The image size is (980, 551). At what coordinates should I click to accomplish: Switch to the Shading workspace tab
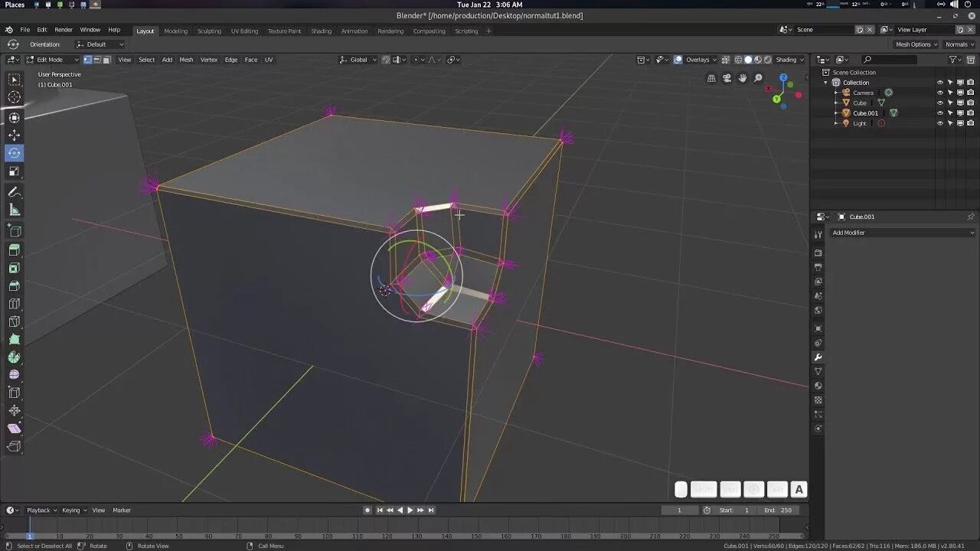pos(321,31)
